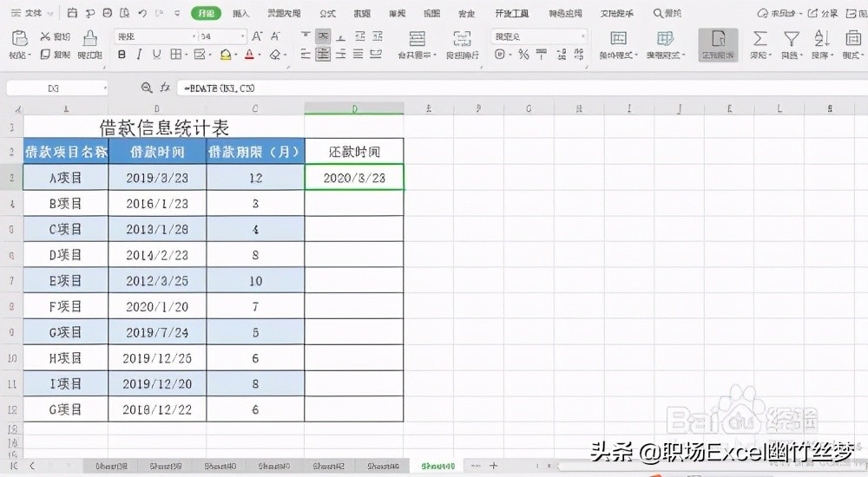Click the AutoSum sigma icon

(x=760, y=38)
